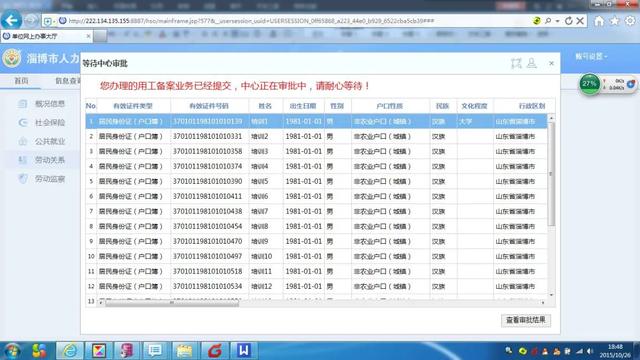Select table row with ID 370101198101010518

(316, 271)
